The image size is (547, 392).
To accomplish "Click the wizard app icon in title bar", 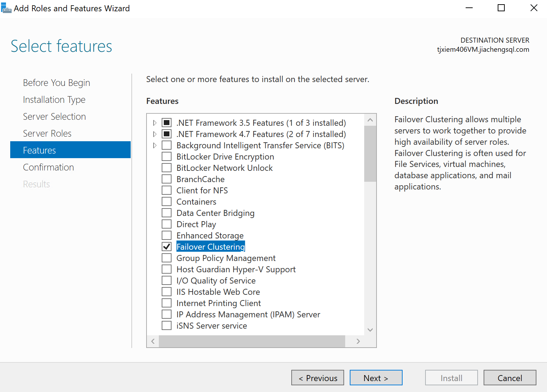I will point(6,8).
